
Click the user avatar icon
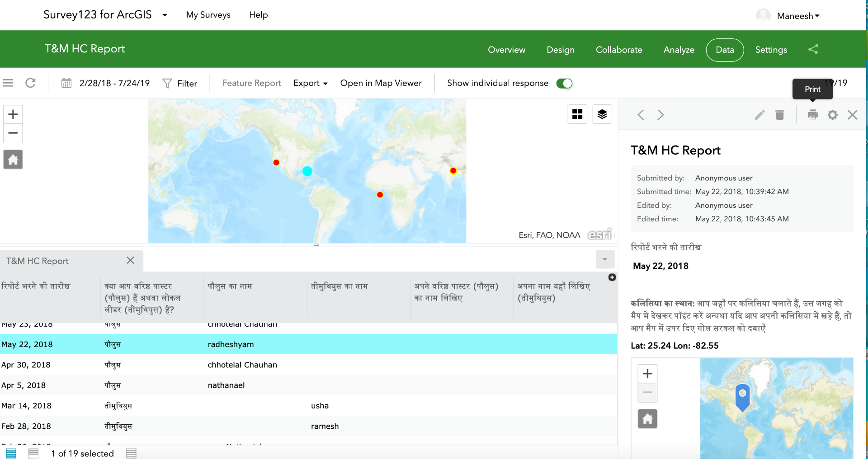(x=763, y=16)
